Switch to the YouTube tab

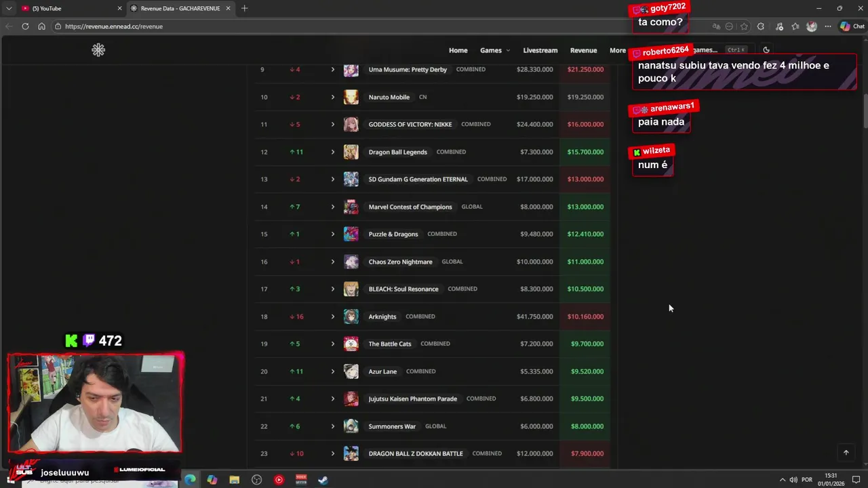pyautogui.click(x=71, y=8)
